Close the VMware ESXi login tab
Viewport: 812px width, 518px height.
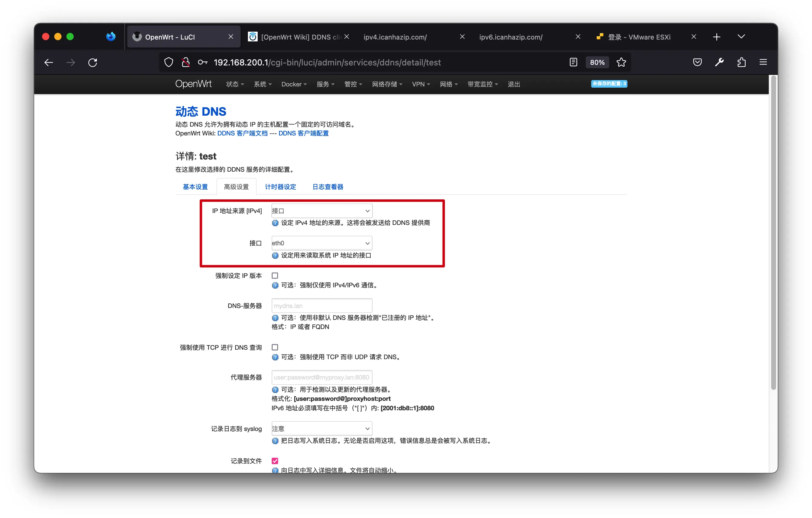click(x=693, y=37)
